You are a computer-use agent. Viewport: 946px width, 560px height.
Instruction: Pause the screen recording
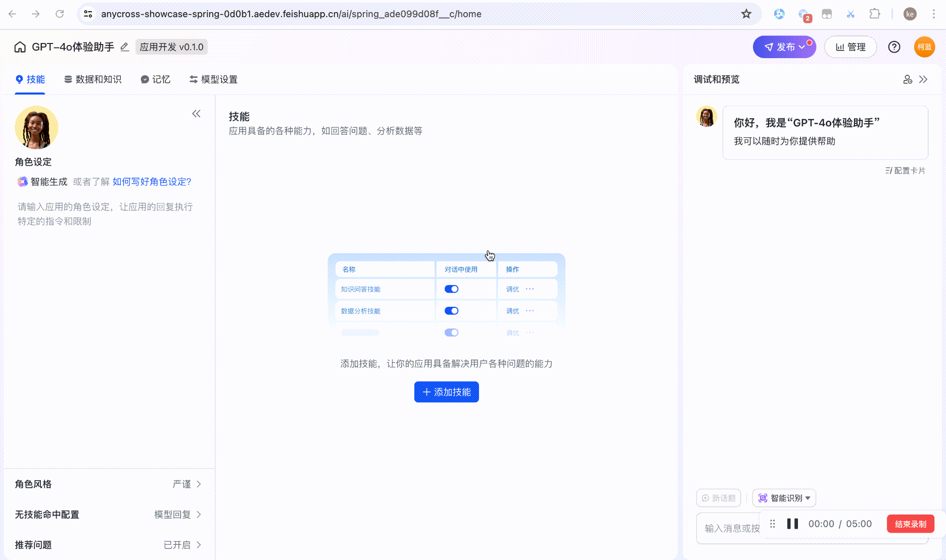792,524
